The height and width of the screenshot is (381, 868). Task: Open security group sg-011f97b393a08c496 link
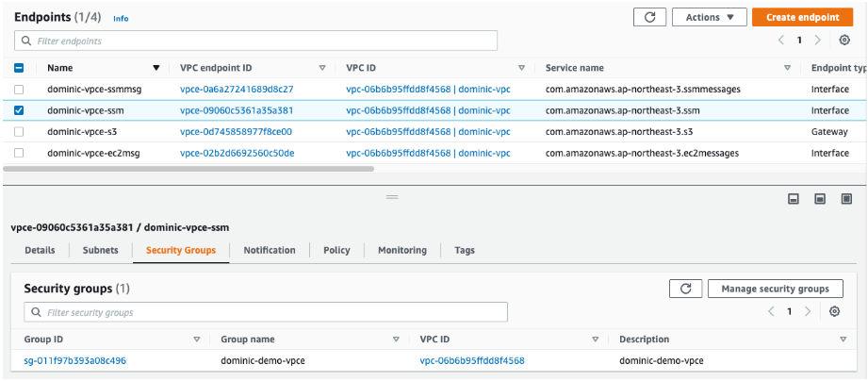pyautogui.click(x=74, y=360)
